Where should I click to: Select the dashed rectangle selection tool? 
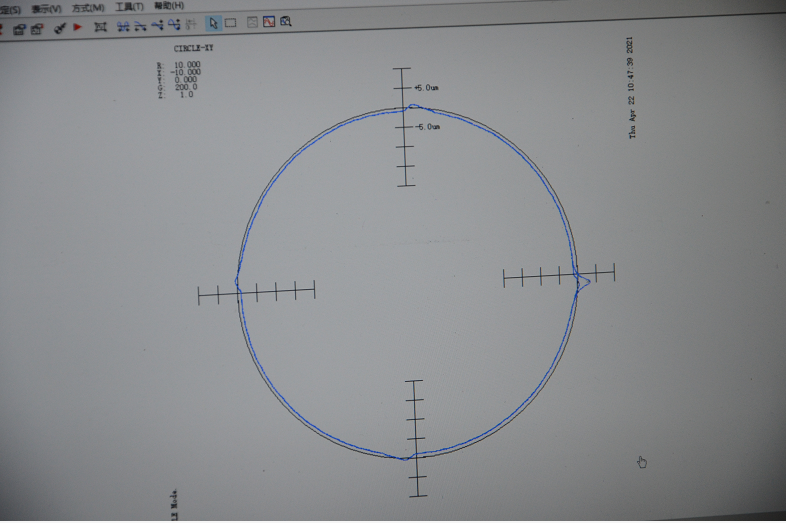point(231,23)
